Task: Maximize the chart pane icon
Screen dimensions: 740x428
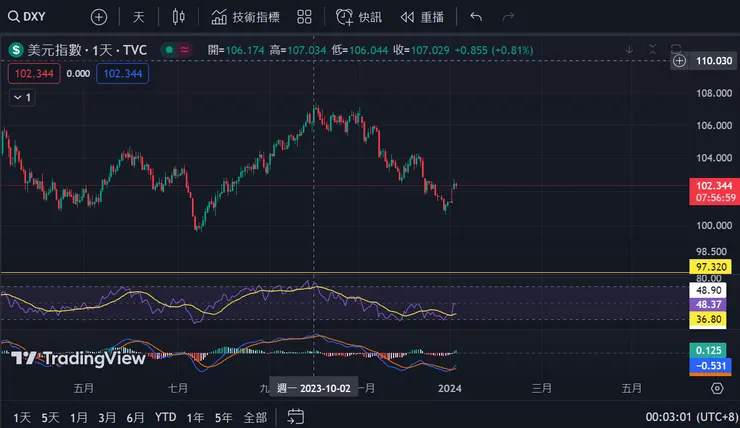Action: 676,48
